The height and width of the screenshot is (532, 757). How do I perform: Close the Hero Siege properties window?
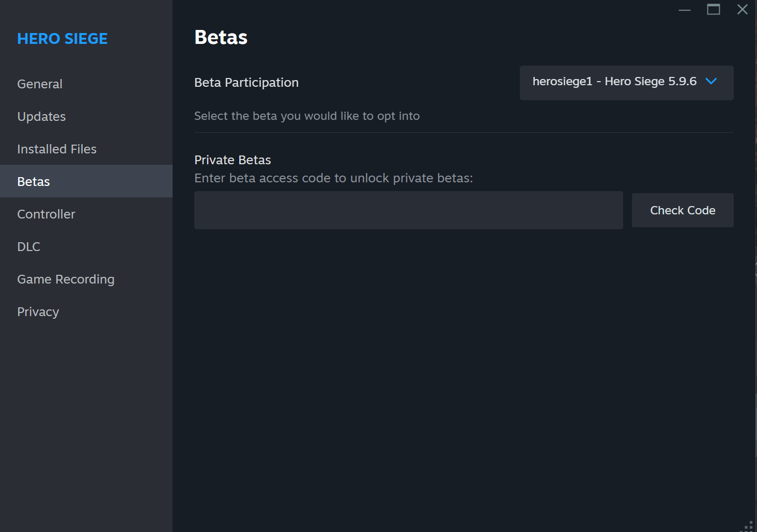(743, 9)
